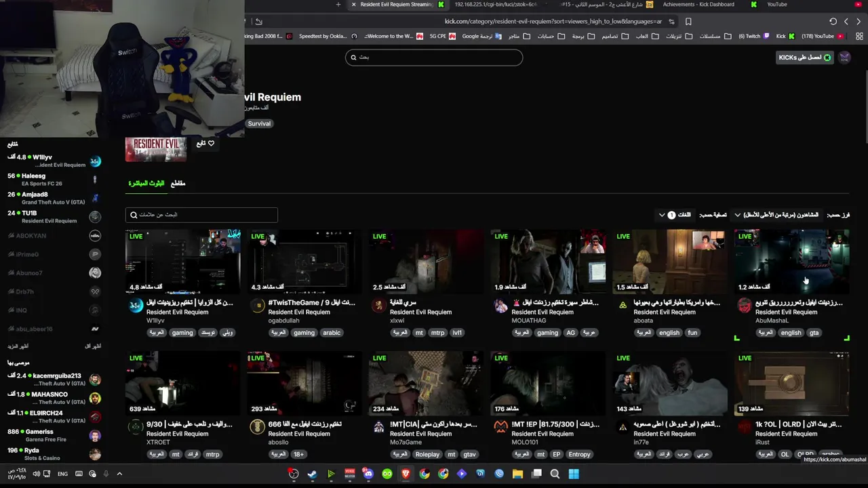Show hidden system tray icons chevron

119,474
